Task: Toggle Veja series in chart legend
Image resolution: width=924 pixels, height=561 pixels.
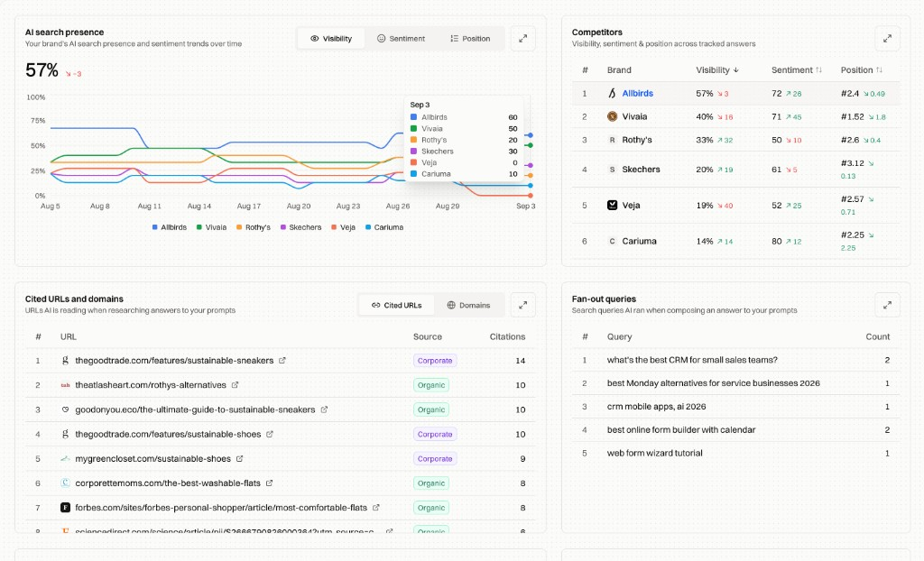Action: [344, 227]
